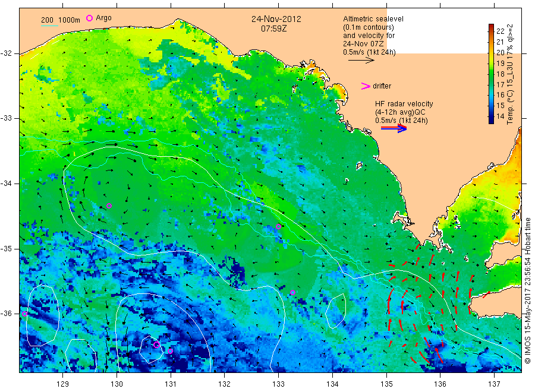
Task: Click the red and blue HF radar arrow
Action: coord(394,128)
